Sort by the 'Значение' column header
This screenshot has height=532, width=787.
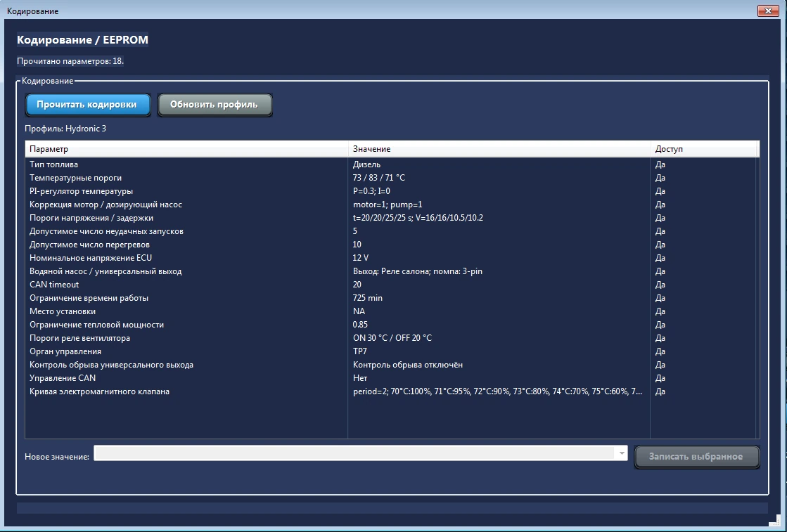pyautogui.click(x=499, y=149)
